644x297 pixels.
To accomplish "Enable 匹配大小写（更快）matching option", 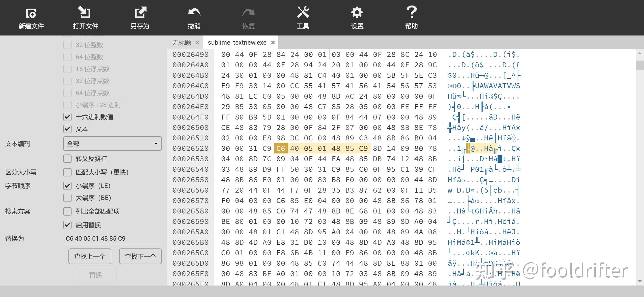I will coord(67,172).
